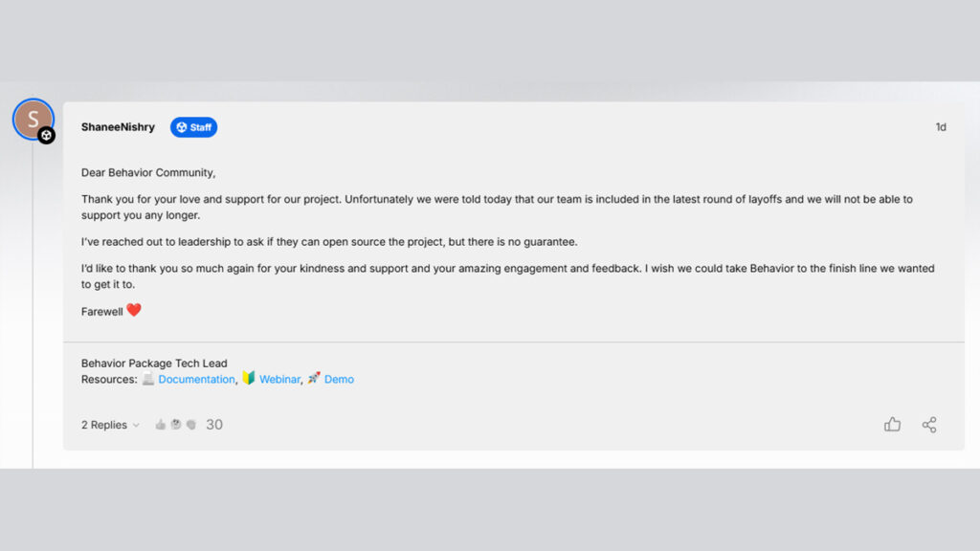Click the page icon before Documentation
The height and width of the screenshot is (551, 980).
[148, 379]
